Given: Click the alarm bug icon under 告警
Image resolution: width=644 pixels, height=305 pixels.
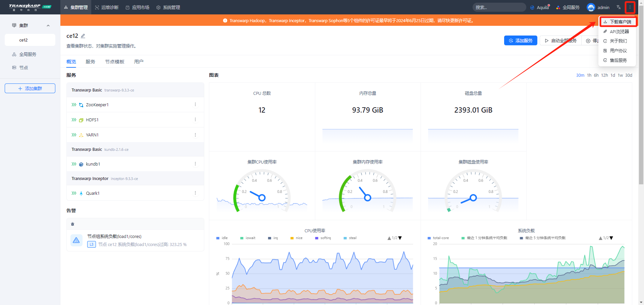Looking at the screenshot, I should point(72,224).
